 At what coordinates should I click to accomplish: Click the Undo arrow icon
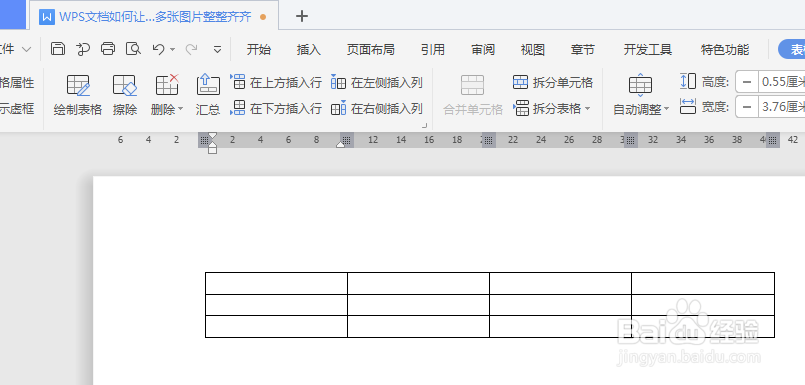click(158, 49)
